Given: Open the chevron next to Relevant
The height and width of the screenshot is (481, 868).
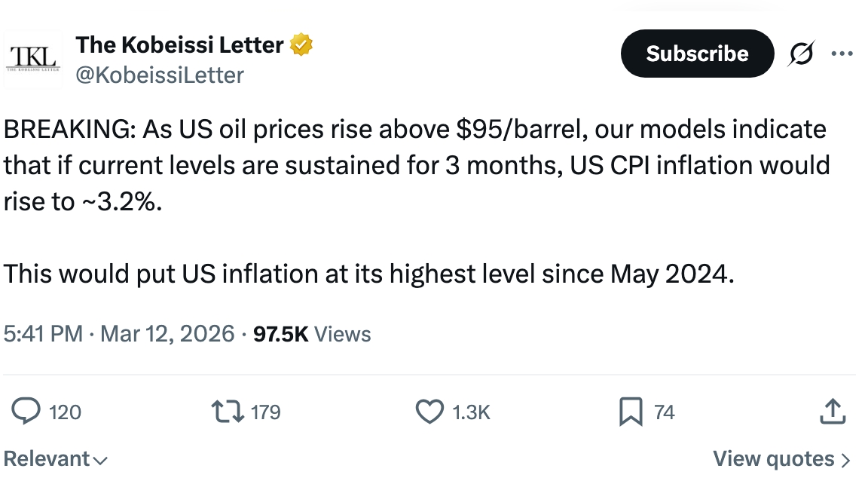Looking at the screenshot, I should coord(102,459).
